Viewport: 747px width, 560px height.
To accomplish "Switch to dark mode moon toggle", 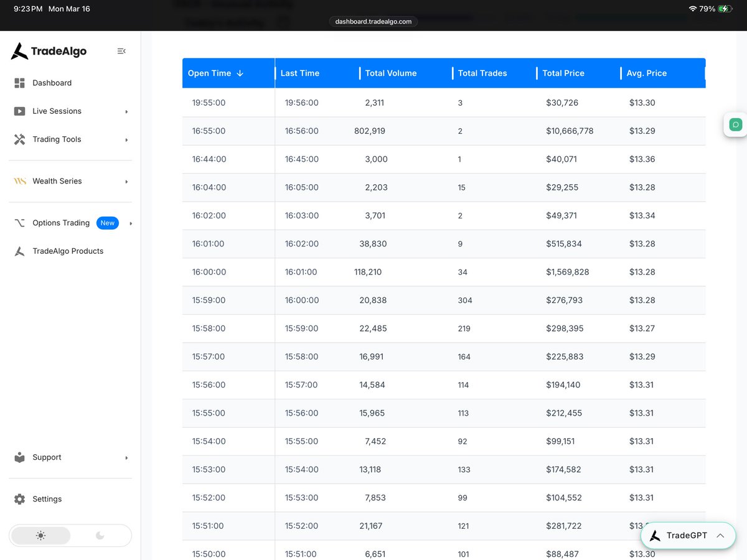I will pyautogui.click(x=100, y=536).
